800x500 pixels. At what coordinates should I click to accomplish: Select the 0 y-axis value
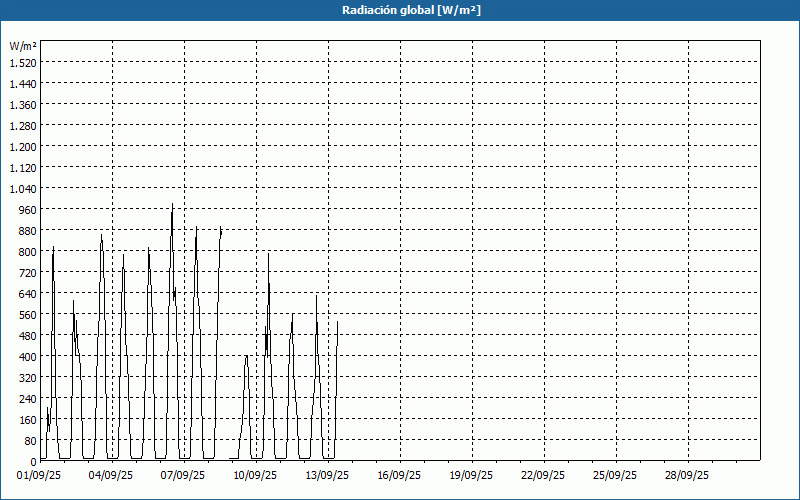[x=33, y=462]
